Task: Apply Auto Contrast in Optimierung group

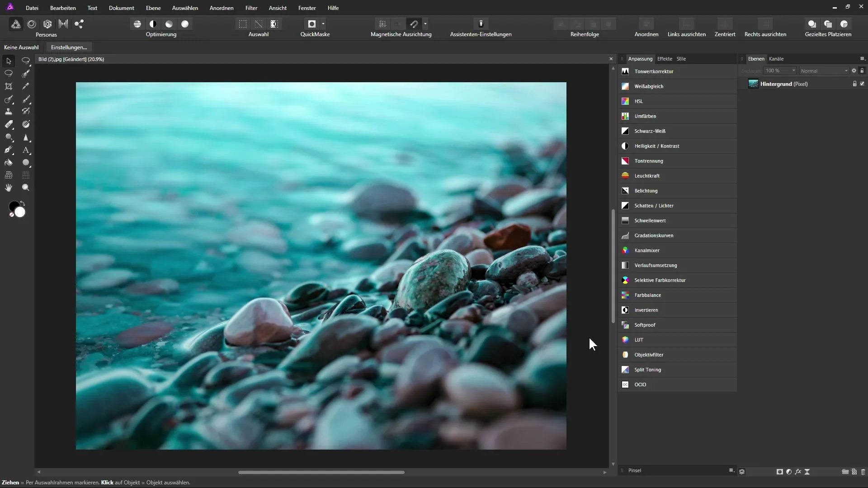Action: [x=153, y=24]
